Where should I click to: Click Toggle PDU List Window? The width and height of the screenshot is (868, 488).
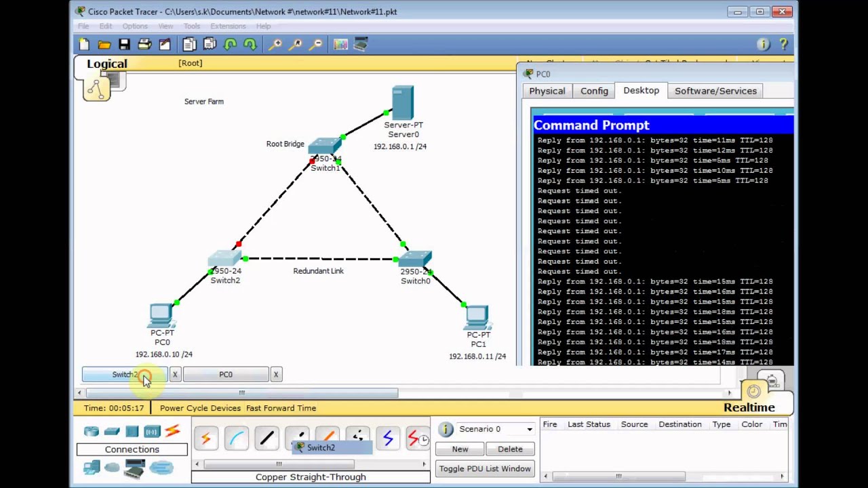click(x=485, y=468)
